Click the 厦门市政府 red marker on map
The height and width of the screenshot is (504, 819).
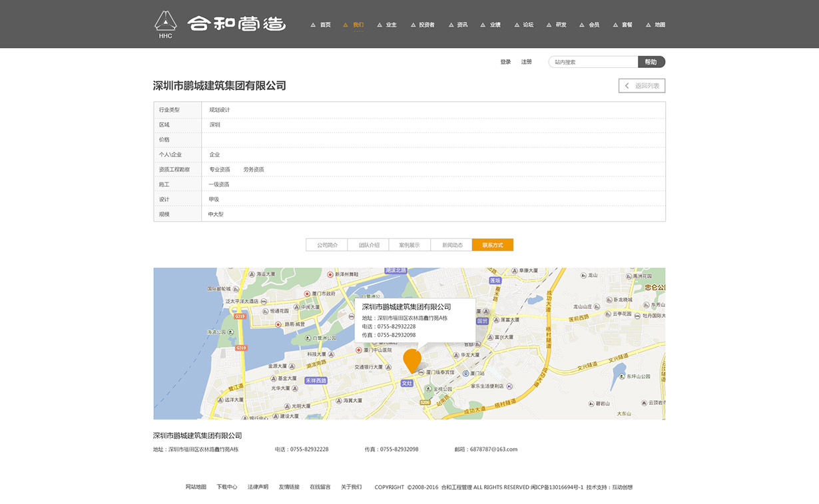(x=307, y=293)
